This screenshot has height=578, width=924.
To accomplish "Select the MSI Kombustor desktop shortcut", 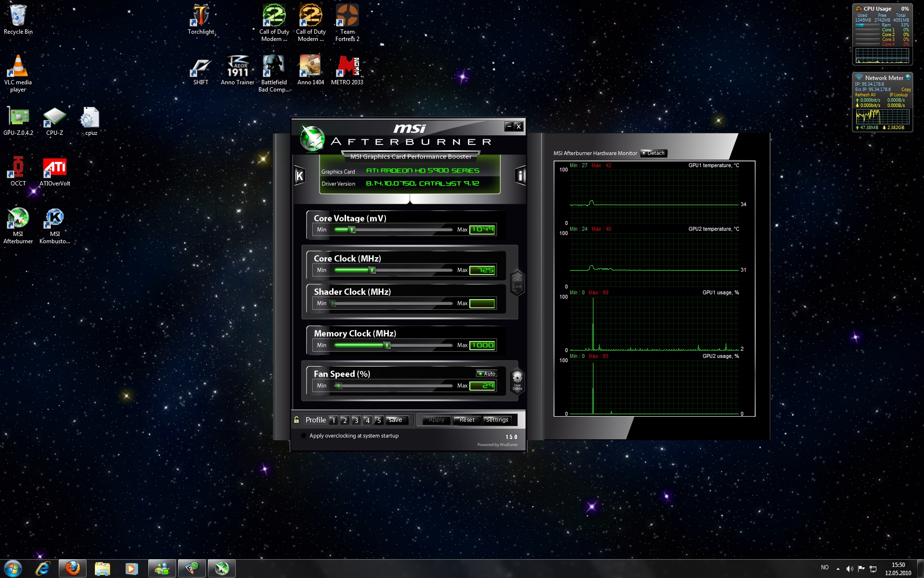I will pos(55,225).
